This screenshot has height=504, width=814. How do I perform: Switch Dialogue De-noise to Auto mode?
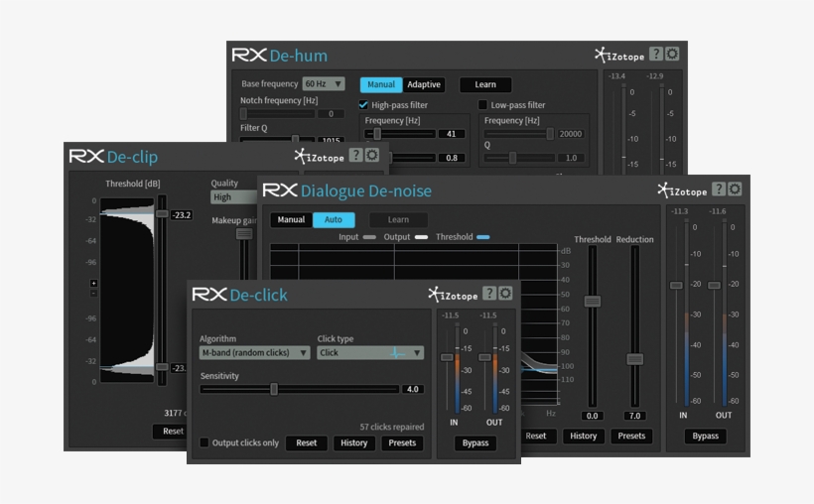pos(334,219)
